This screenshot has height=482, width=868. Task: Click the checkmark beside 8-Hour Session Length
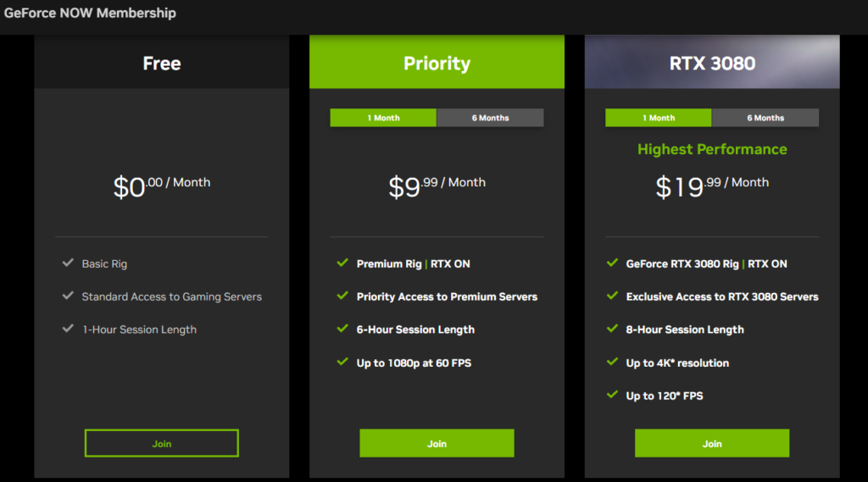612,329
